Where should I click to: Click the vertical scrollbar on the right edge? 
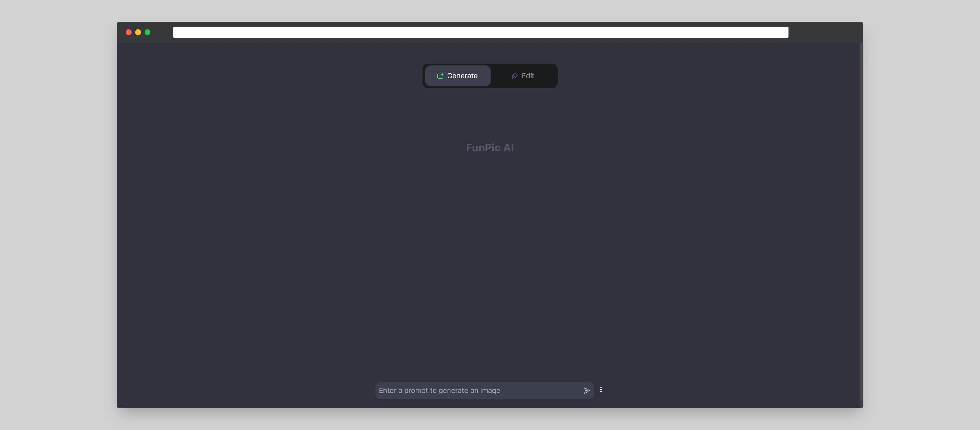(x=861, y=221)
